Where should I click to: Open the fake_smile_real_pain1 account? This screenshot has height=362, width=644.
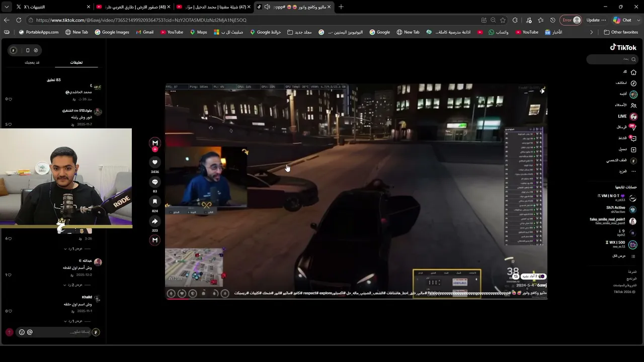[613, 221]
